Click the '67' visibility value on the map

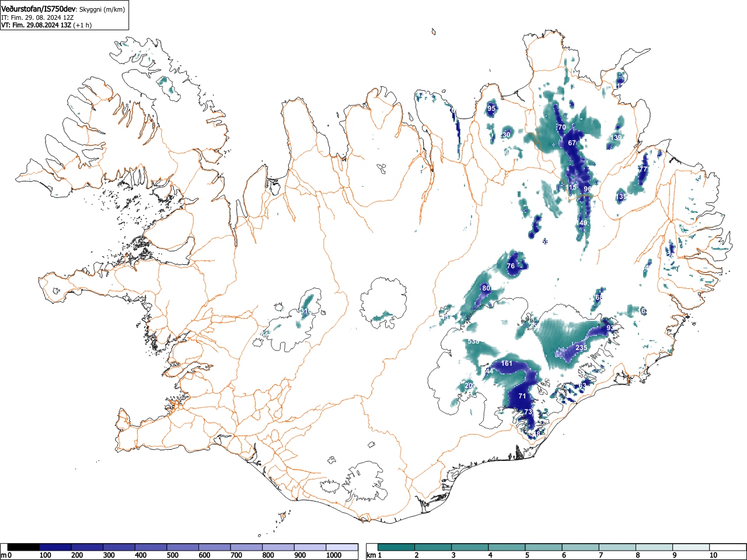[x=572, y=143]
